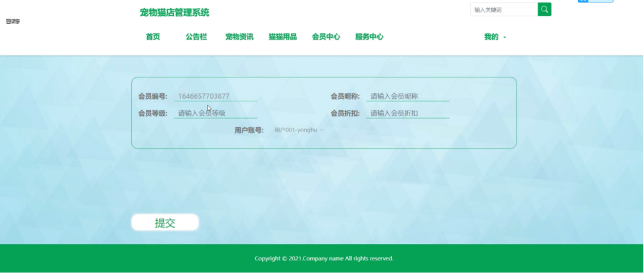Go to the 宠物资讯 page
Screen dimensions: 644x273
pos(239,37)
